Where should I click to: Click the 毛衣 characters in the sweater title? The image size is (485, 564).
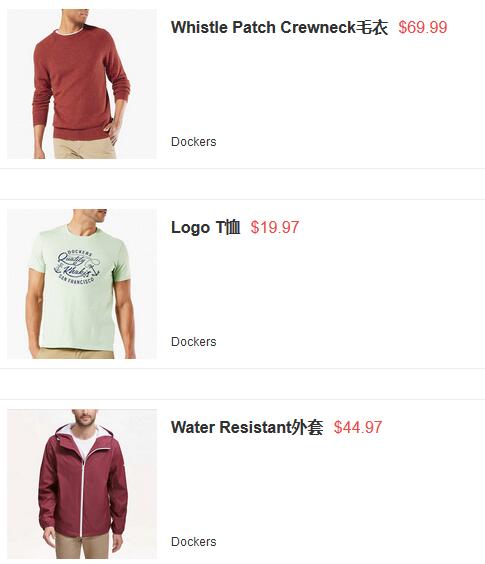372,27
